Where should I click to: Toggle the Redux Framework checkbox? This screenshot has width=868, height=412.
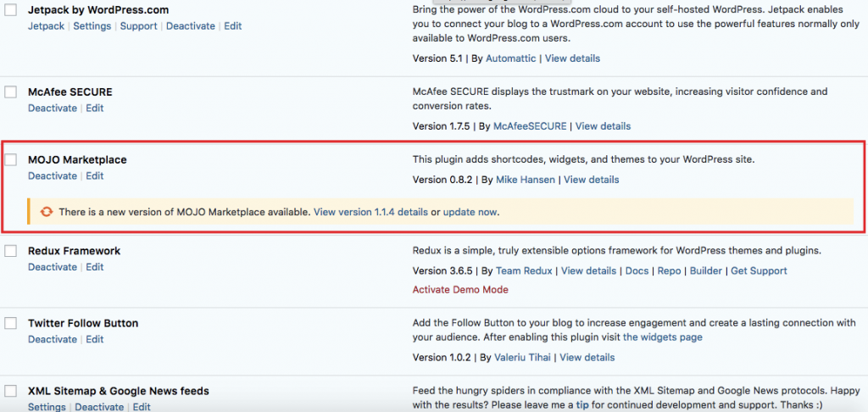[x=10, y=251]
